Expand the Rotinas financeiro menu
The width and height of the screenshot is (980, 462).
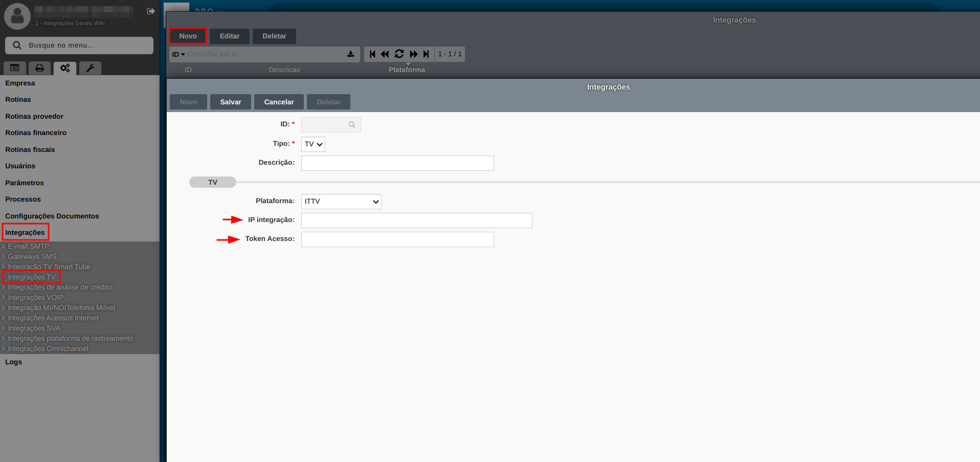coord(36,133)
